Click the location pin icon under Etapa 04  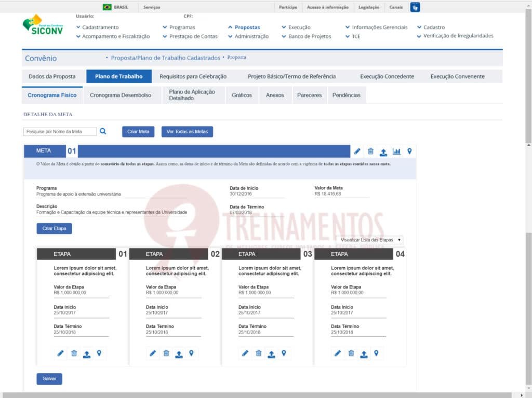tap(376, 353)
